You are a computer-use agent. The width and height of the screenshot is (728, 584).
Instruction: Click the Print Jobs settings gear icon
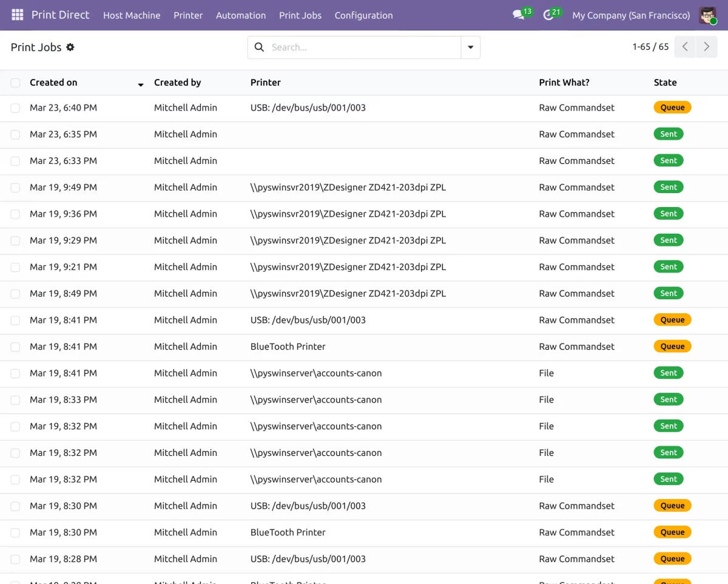pos(70,47)
